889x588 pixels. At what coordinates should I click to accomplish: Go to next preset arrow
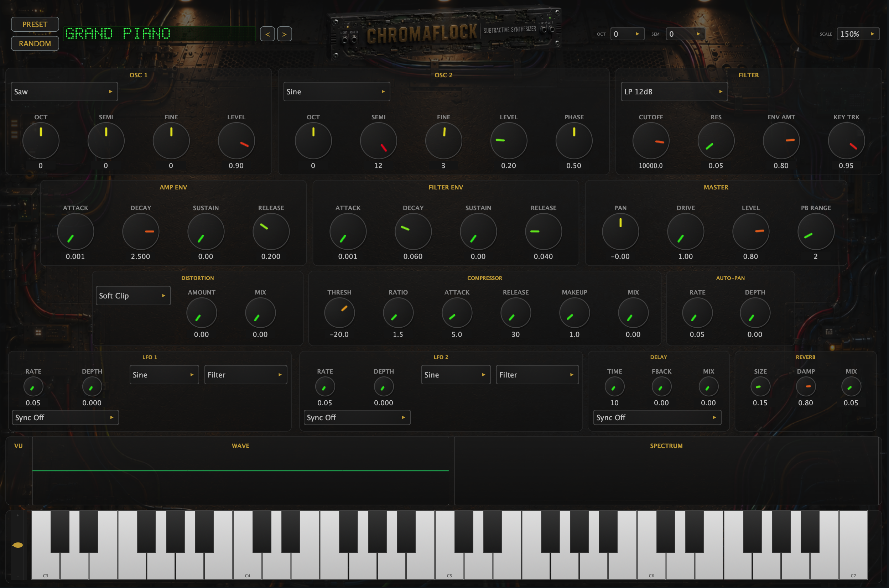tap(285, 34)
